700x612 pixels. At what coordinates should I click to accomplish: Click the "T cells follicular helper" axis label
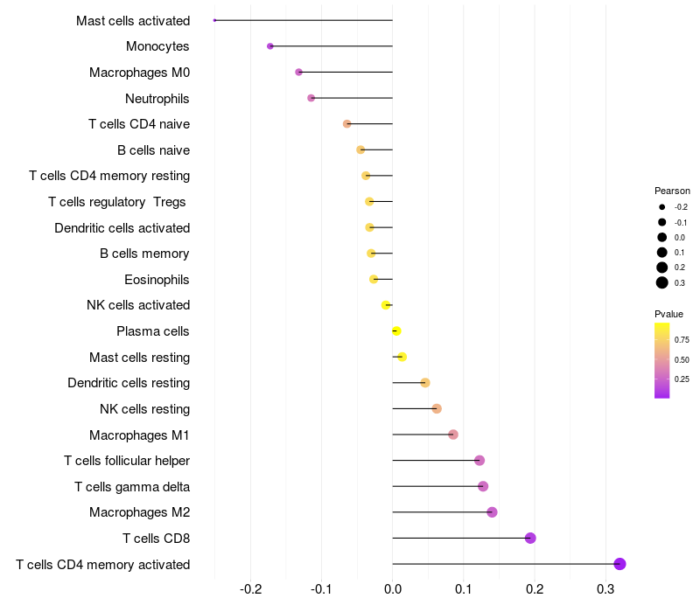pos(127,461)
